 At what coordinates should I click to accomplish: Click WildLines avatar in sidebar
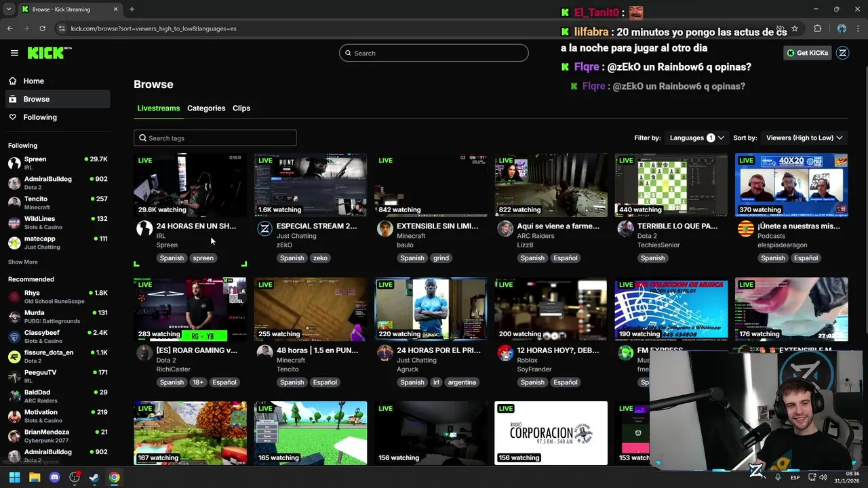click(14, 223)
